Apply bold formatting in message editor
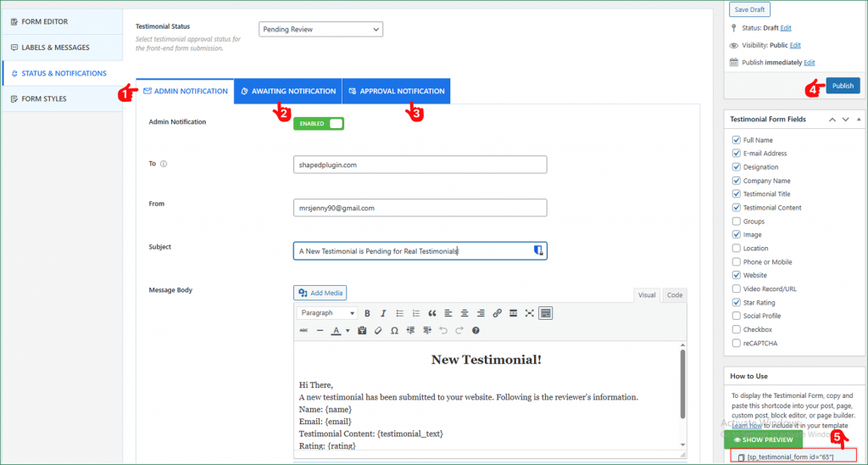The image size is (868, 465). 367,313
